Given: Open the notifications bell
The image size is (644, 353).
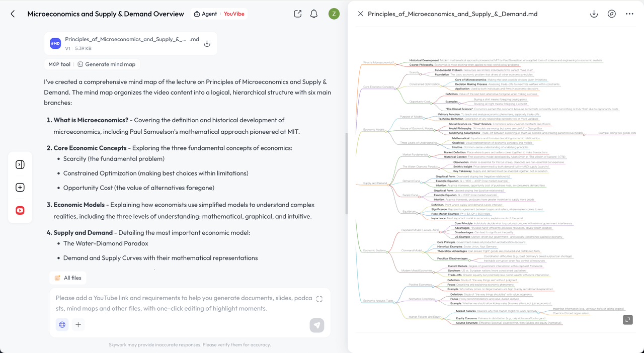Looking at the screenshot, I should [x=314, y=14].
